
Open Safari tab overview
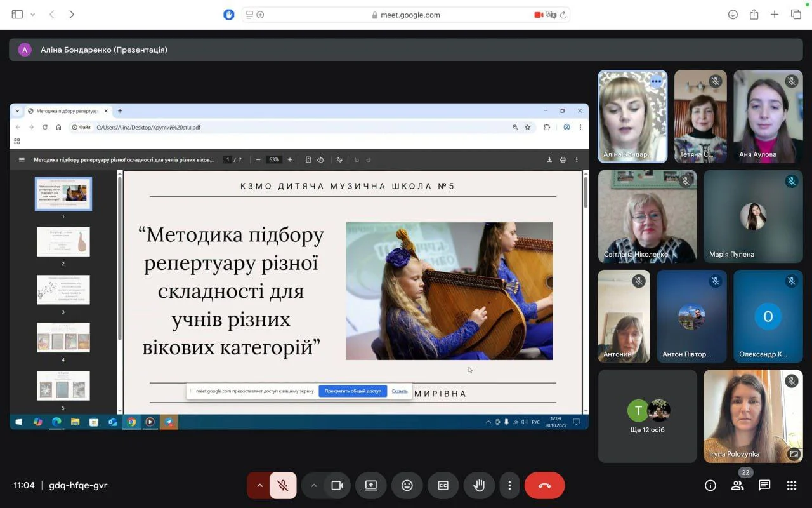pyautogui.click(x=796, y=15)
